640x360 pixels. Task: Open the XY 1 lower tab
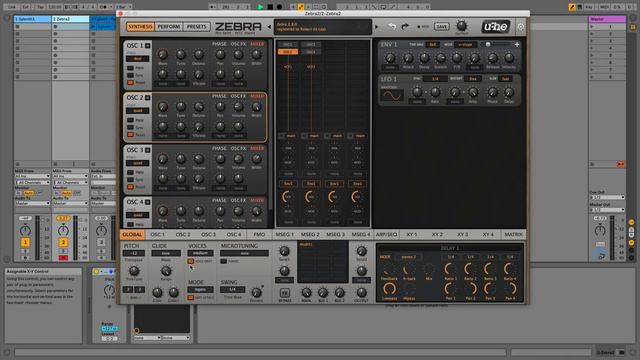[411, 235]
